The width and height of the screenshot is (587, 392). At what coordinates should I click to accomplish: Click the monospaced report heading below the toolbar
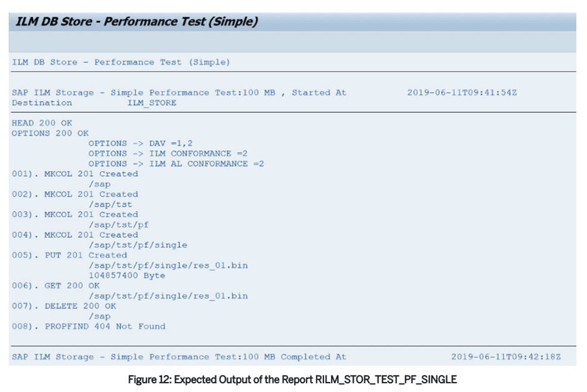tap(121, 62)
